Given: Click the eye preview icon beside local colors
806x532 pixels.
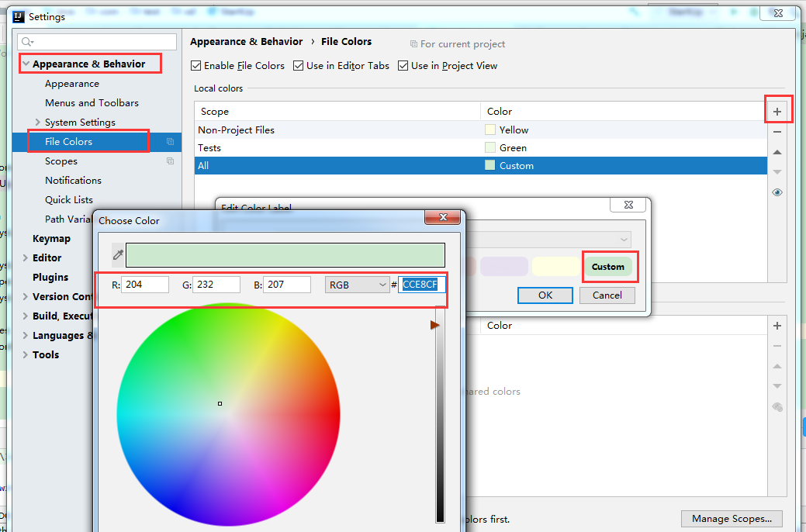Looking at the screenshot, I should [x=777, y=192].
